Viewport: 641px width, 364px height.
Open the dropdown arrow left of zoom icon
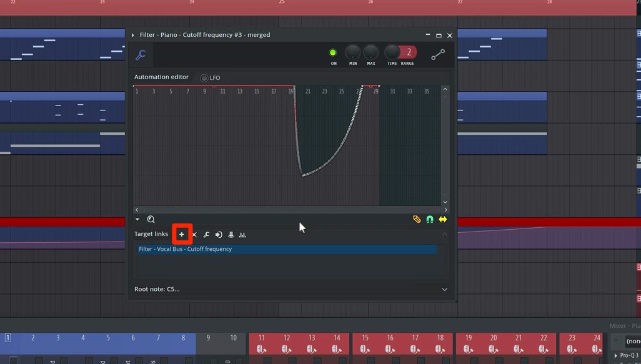(x=137, y=219)
